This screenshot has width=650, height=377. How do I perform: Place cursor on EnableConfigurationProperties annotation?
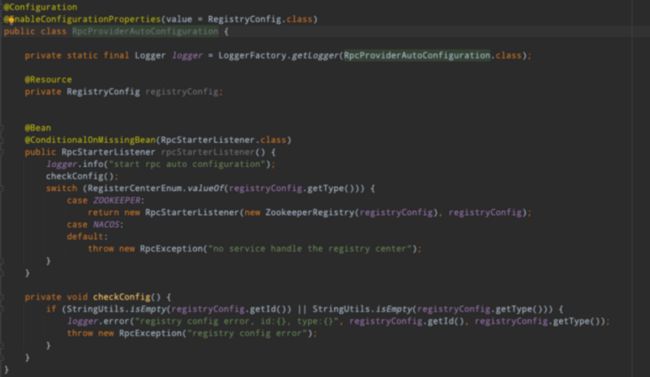point(82,19)
